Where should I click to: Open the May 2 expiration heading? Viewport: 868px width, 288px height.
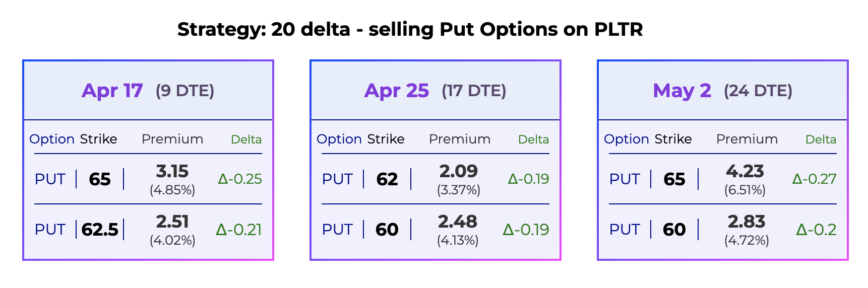pyautogui.click(x=681, y=91)
